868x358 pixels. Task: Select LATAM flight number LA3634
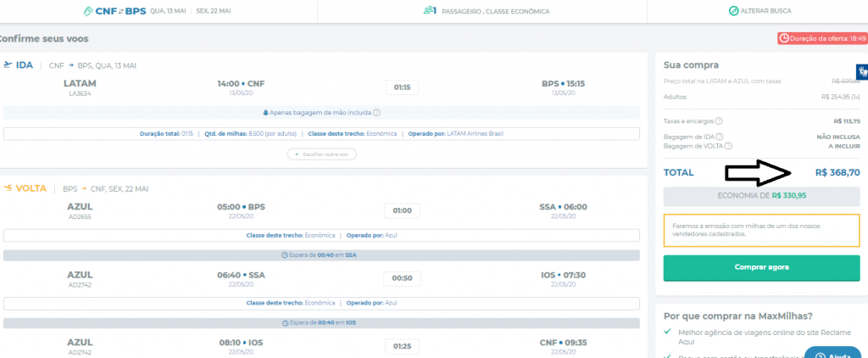coord(81,93)
